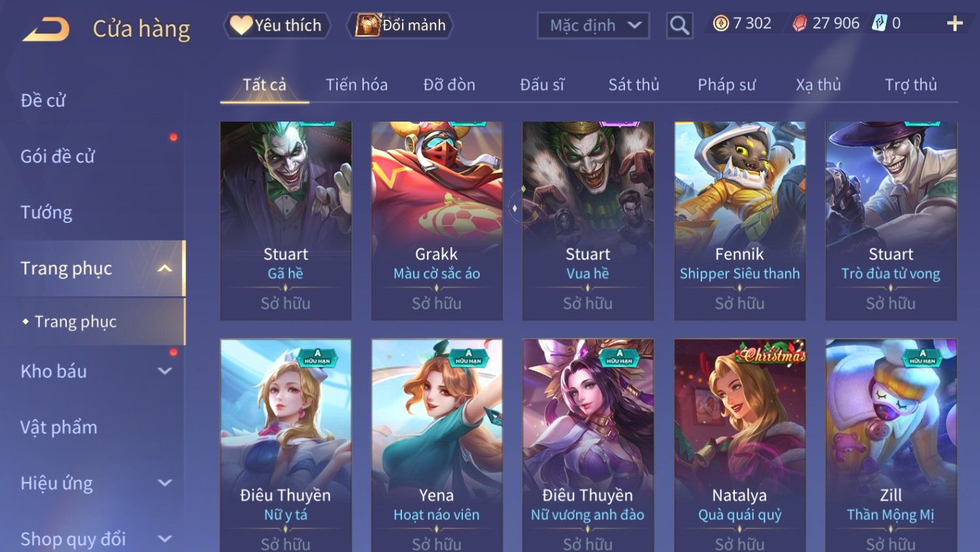
Task: Open the search magnifier icon
Action: click(679, 26)
